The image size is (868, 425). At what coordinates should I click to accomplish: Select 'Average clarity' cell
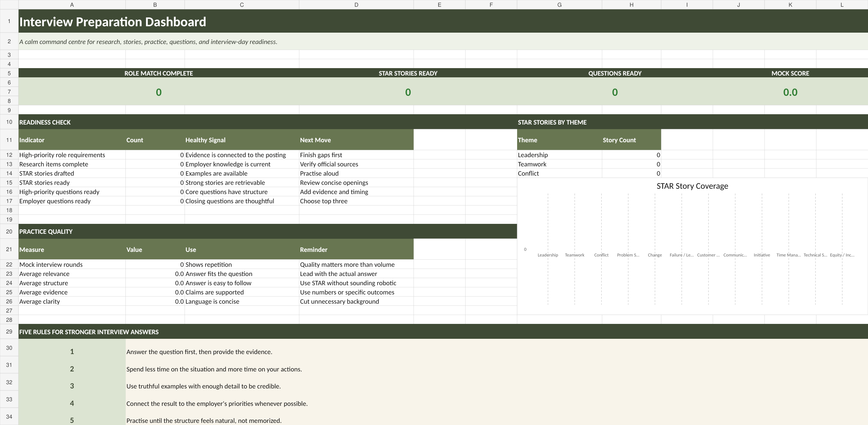tap(72, 302)
